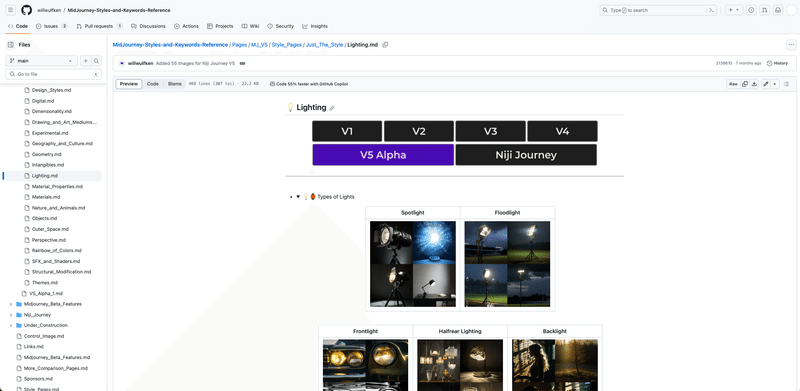Open more edit options dropdown arrow
The height and width of the screenshot is (391, 800).
click(x=775, y=84)
